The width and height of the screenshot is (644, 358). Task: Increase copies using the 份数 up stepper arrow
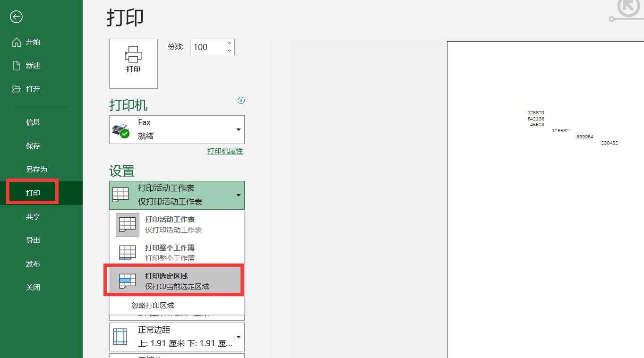(229, 43)
